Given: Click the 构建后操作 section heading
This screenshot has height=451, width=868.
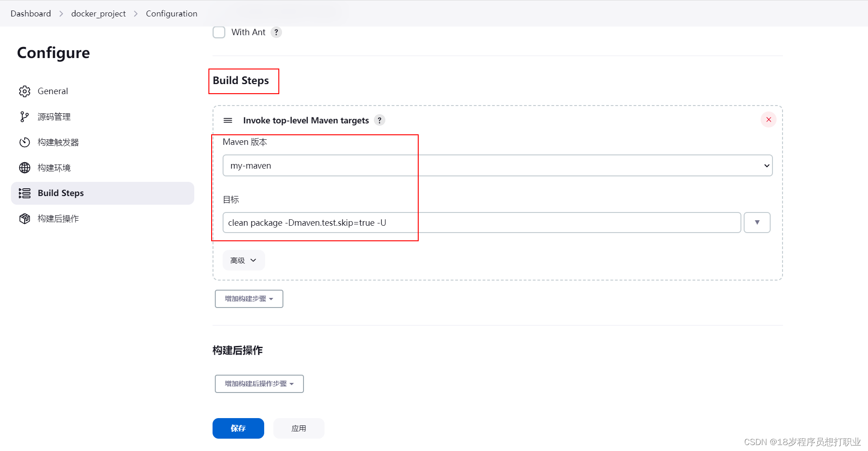Looking at the screenshot, I should point(238,350).
